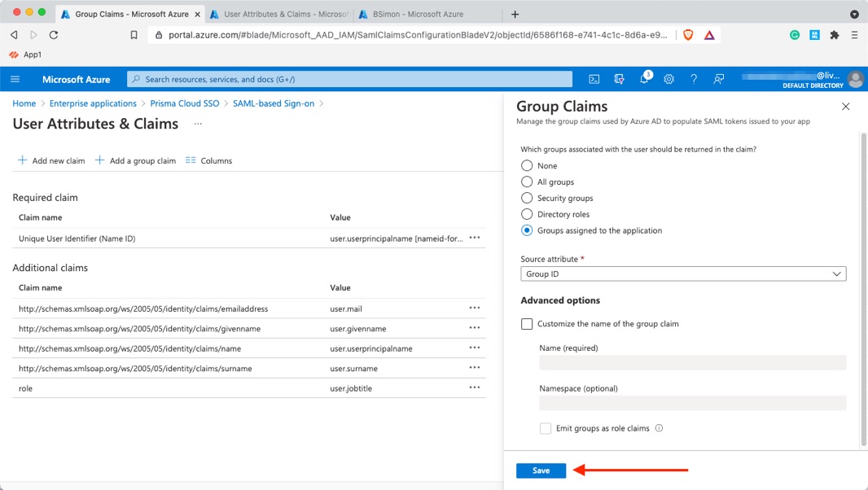Open the Directories and subscriptions filter icon
This screenshot has width=868, height=490.
point(619,79)
